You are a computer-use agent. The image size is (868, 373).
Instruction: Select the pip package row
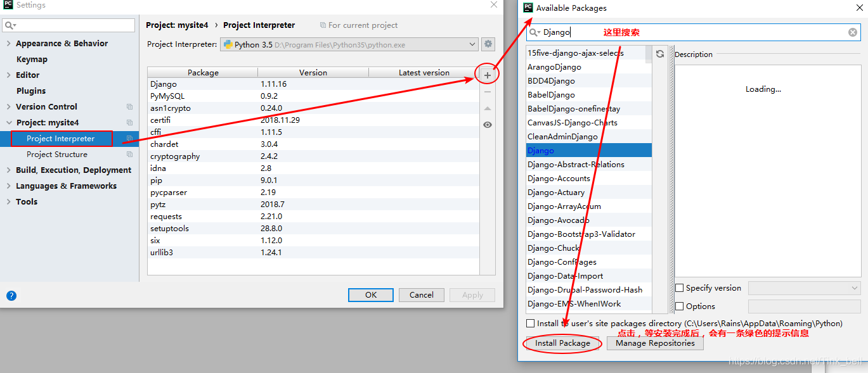coord(313,180)
